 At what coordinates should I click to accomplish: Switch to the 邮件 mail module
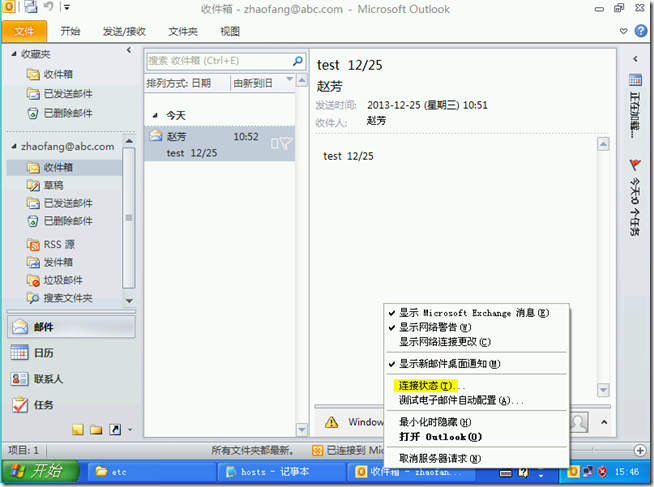(71, 326)
